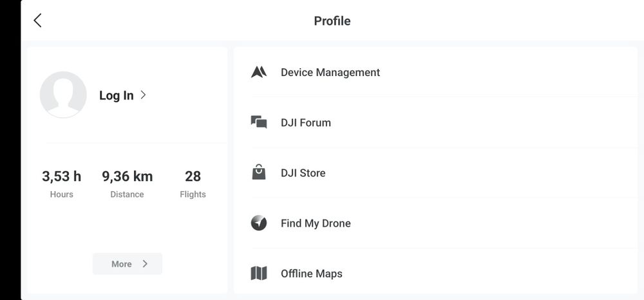Click the DJI Forum chat bubbles icon
Viewport: 644px width, 300px height.
pyautogui.click(x=259, y=122)
